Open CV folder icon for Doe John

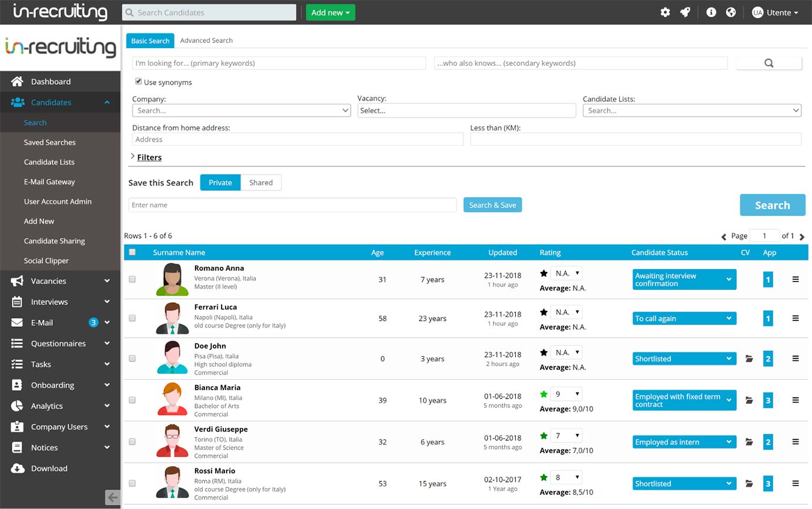click(x=749, y=359)
